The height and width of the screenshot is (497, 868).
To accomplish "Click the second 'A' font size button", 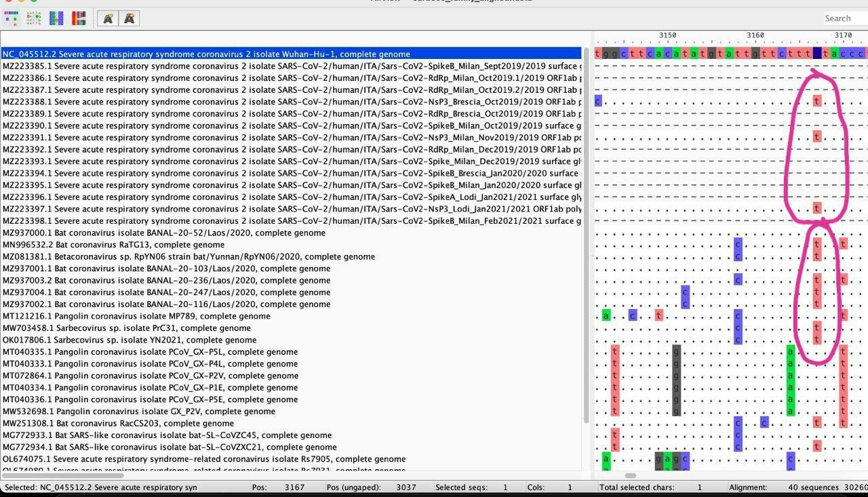I will tap(129, 18).
